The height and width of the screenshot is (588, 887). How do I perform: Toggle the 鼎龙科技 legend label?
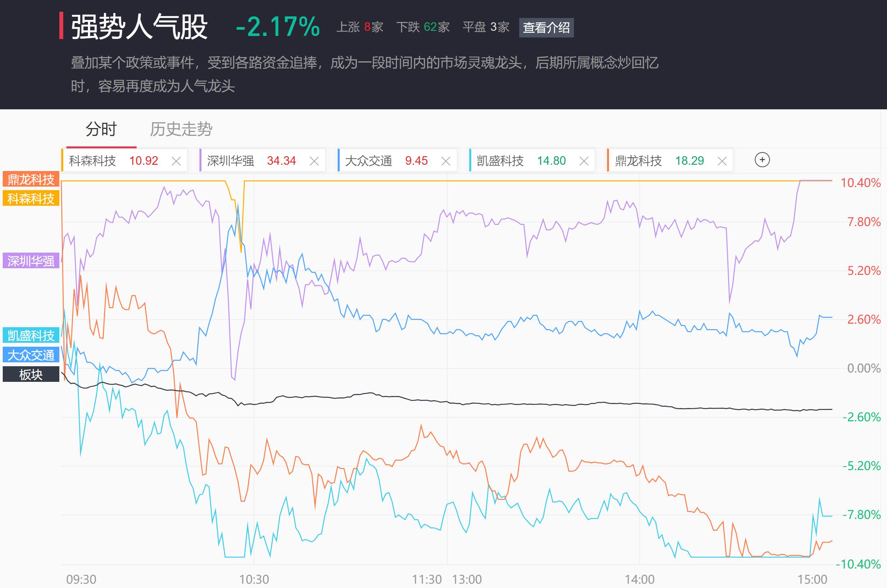(x=31, y=180)
